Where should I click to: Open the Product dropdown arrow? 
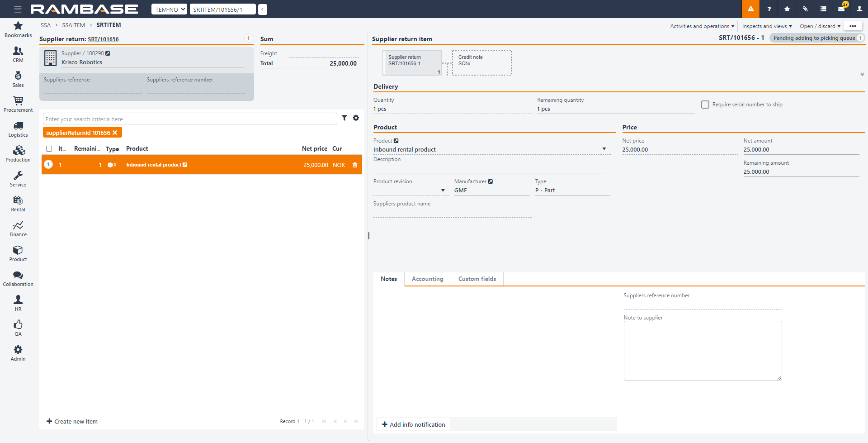pos(604,149)
